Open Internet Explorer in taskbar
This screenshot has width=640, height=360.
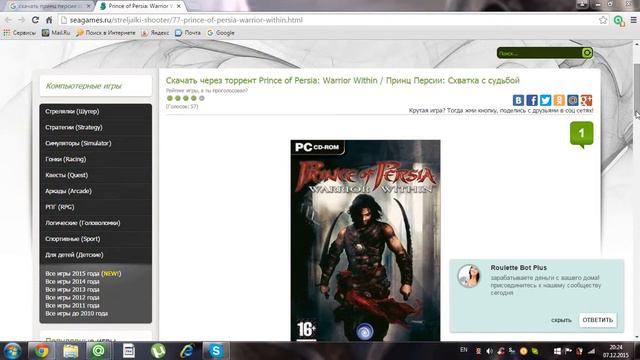(187, 351)
